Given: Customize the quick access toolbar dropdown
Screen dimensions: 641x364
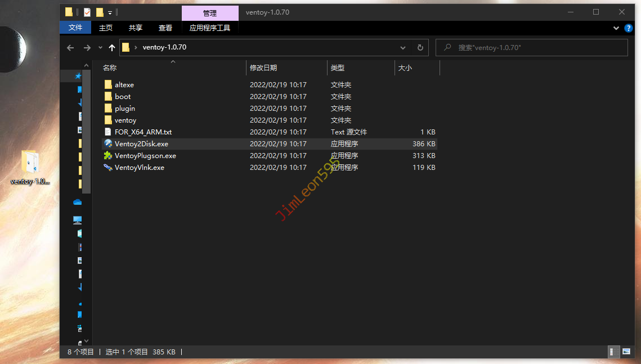Looking at the screenshot, I should click(x=110, y=12).
